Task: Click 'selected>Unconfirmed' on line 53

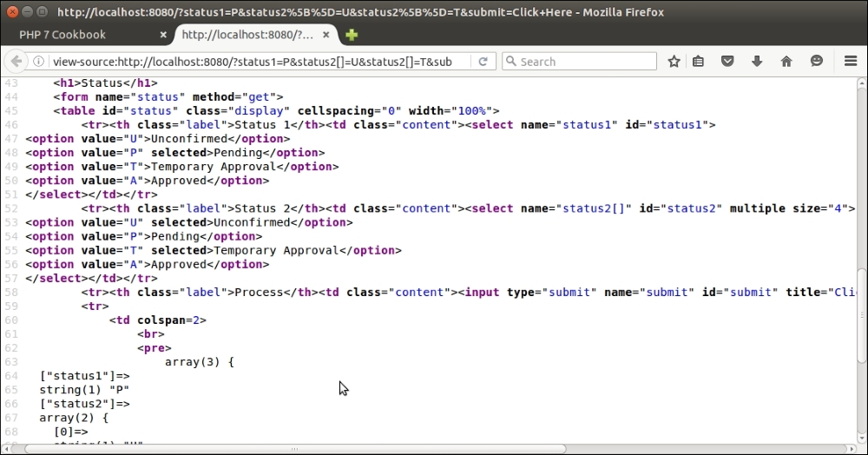Action: [x=220, y=222]
